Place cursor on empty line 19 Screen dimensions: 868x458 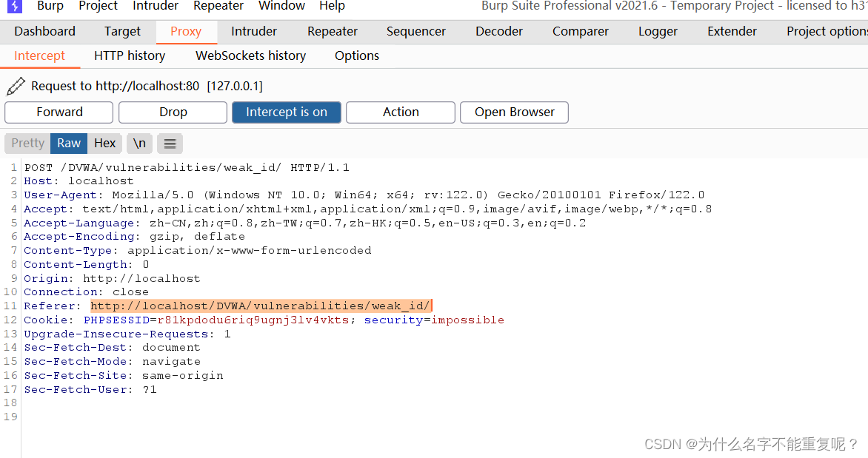point(443,417)
